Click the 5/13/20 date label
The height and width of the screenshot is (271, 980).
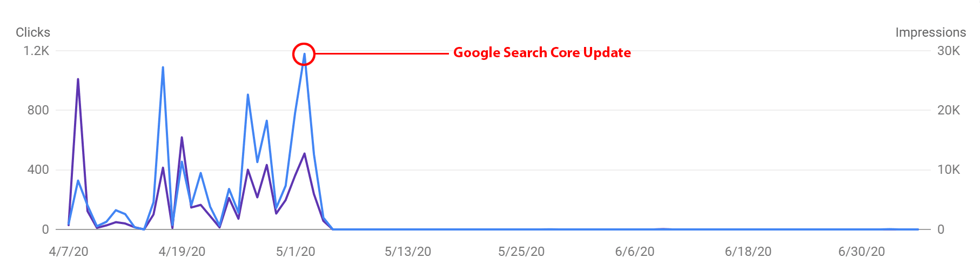coord(408,252)
